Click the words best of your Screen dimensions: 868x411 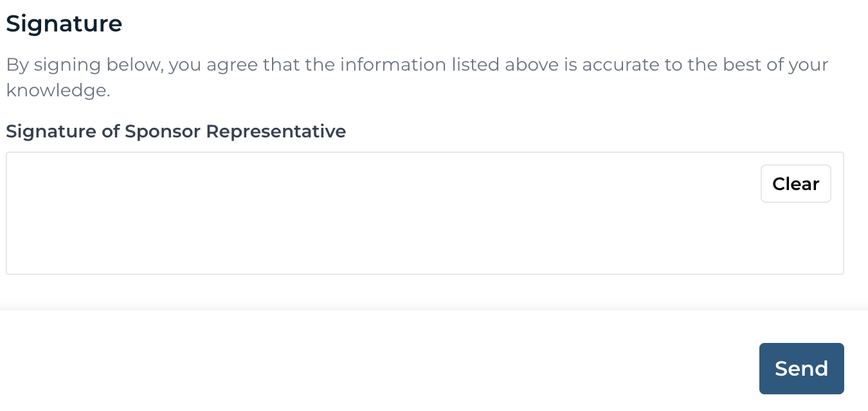[x=776, y=65]
